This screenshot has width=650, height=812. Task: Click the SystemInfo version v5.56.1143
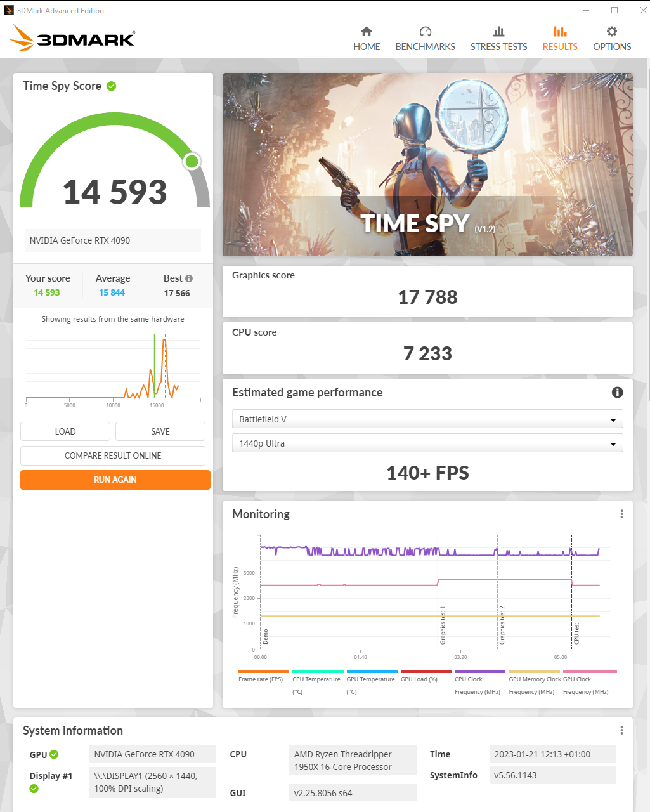pyautogui.click(x=552, y=775)
